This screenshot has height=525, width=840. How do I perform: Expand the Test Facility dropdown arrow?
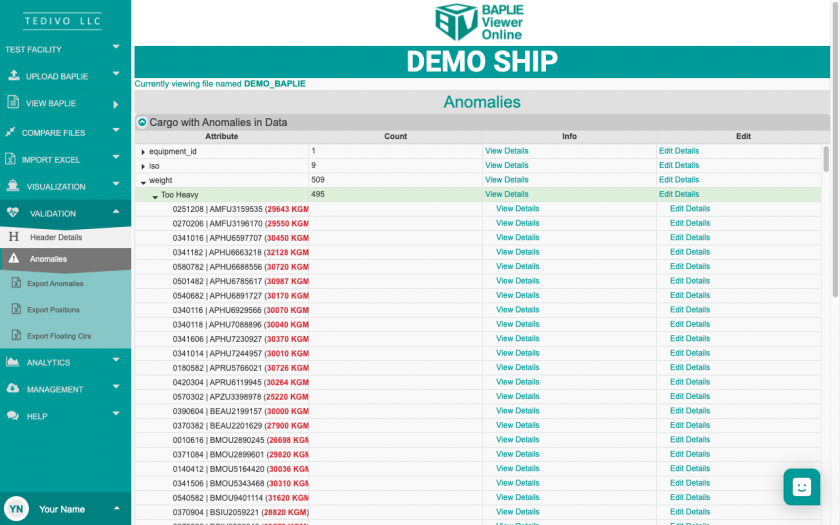(x=116, y=47)
